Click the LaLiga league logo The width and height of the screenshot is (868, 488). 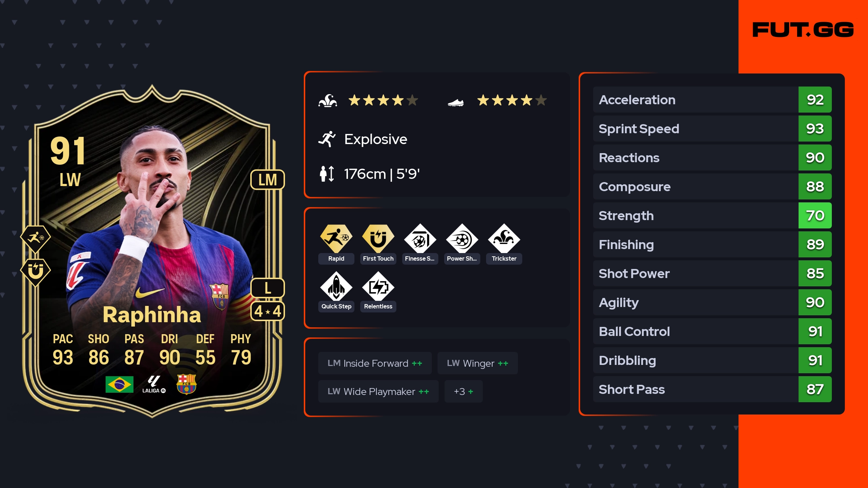click(154, 384)
